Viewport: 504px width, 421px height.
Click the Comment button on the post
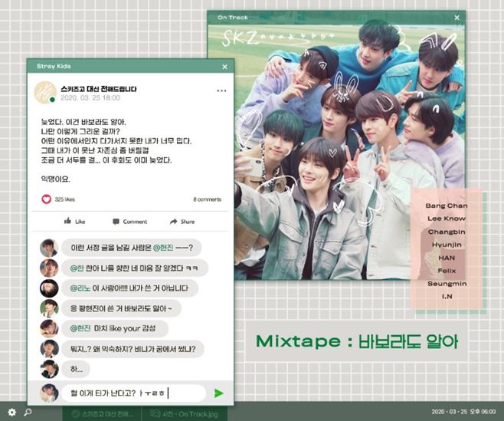coord(129,221)
